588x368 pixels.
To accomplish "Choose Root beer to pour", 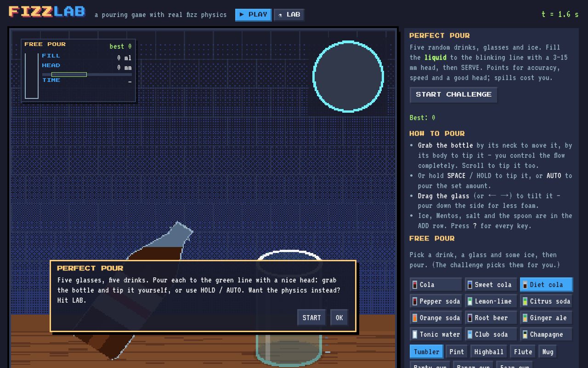I will 491,318.
